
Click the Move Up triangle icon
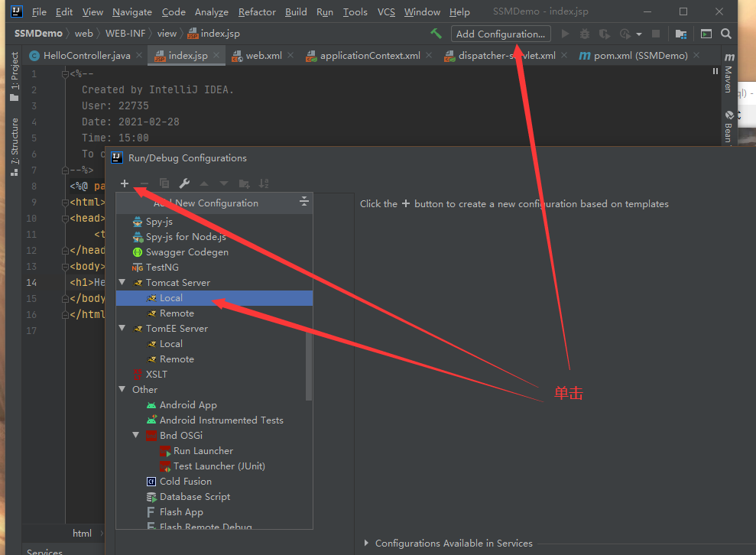[204, 183]
